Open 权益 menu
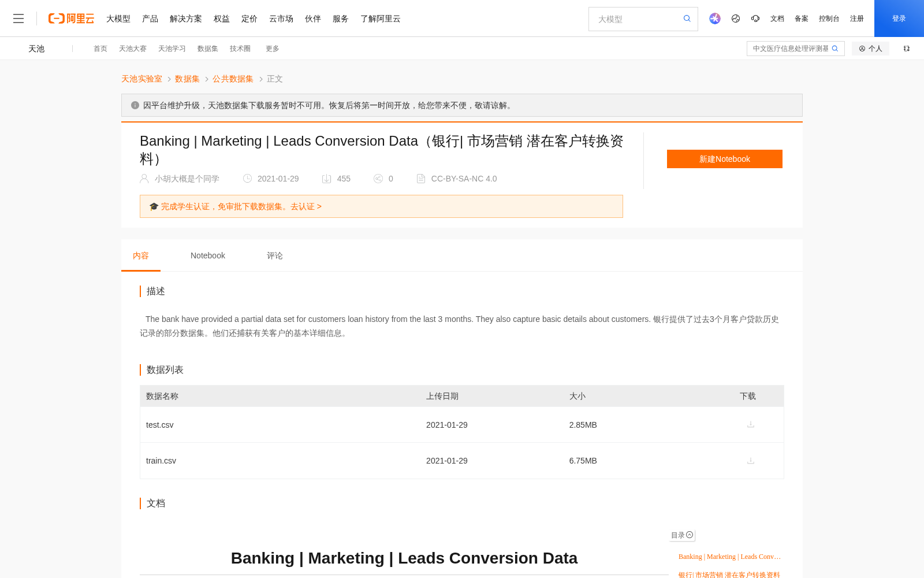 [222, 18]
